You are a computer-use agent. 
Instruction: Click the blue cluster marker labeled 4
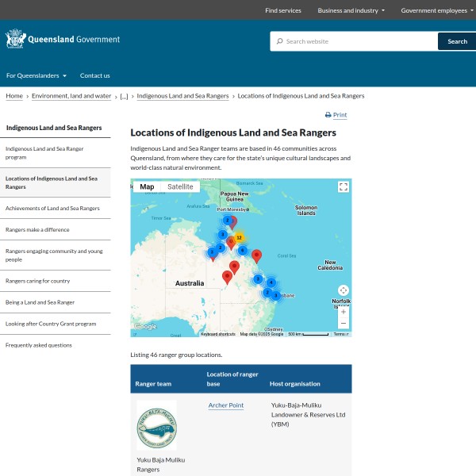click(x=271, y=282)
